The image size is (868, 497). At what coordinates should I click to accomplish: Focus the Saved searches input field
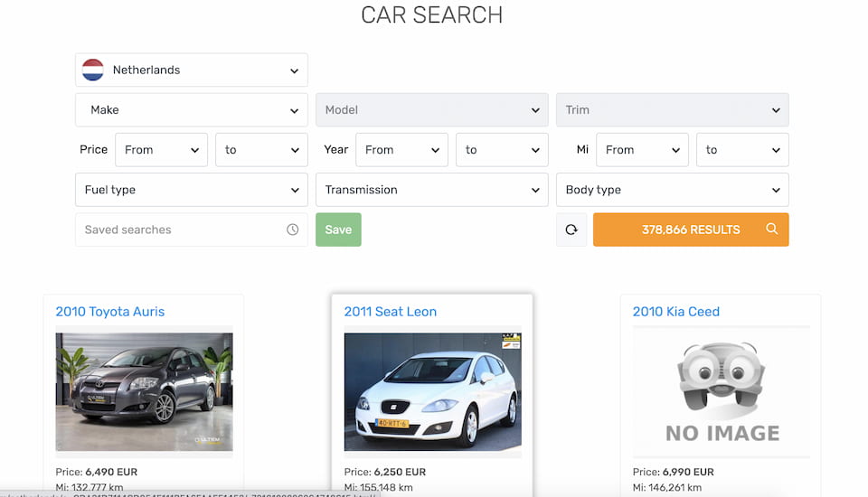pos(181,230)
